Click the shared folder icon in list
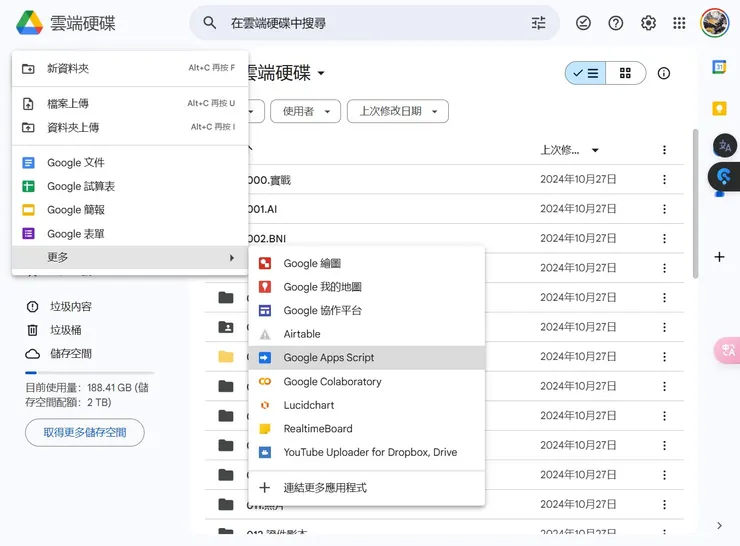The image size is (740, 546). (226, 327)
